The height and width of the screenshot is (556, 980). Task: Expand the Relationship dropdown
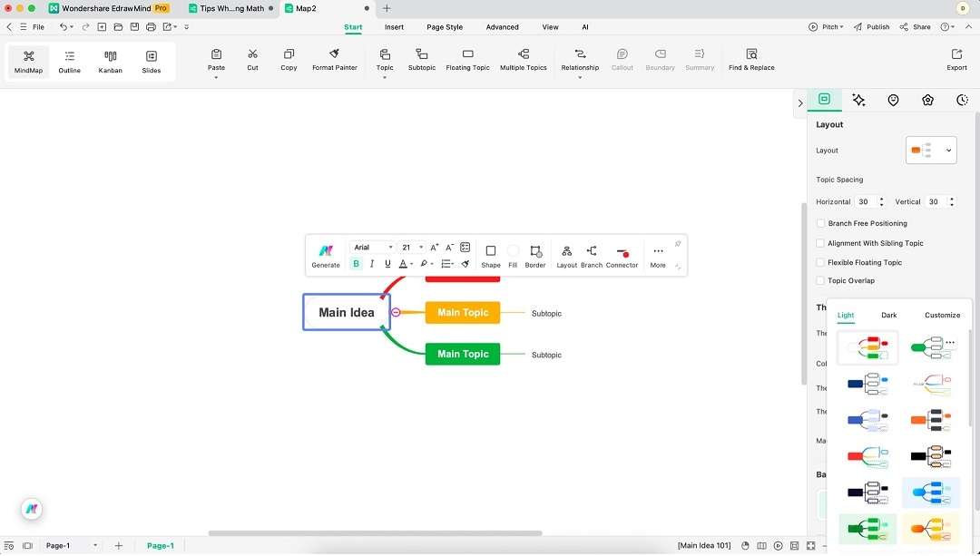pyautogui.click(x=580, y=77)
